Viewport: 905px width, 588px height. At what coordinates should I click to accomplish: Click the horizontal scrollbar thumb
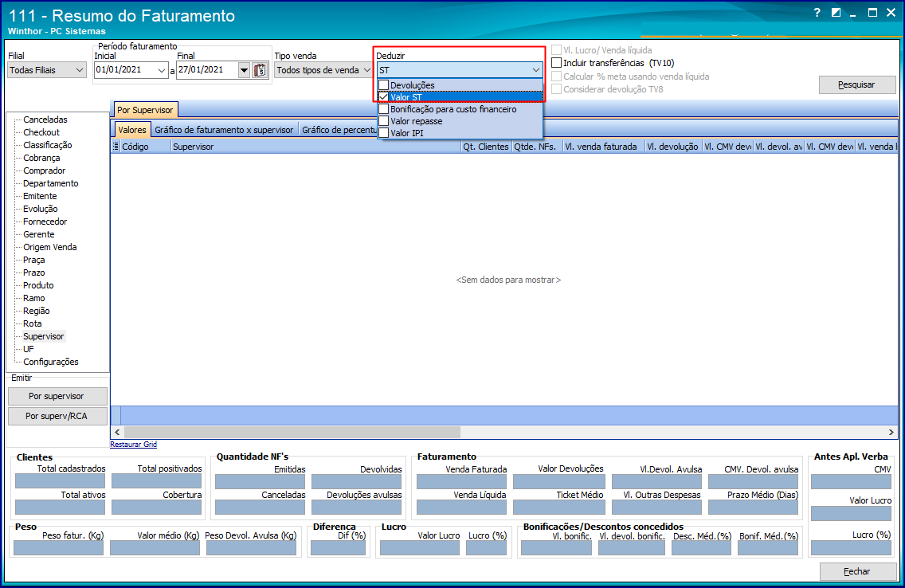click(x=292, y=432)
